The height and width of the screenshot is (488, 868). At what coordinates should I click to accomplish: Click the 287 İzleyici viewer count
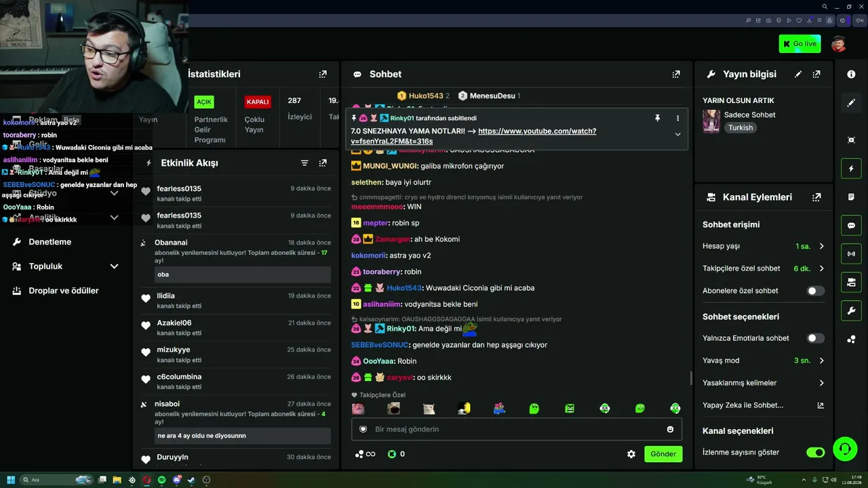click(300, 108)
